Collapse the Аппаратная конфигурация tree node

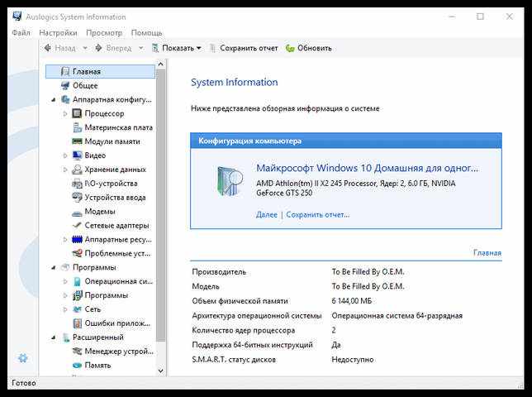[x=53, y=100]
